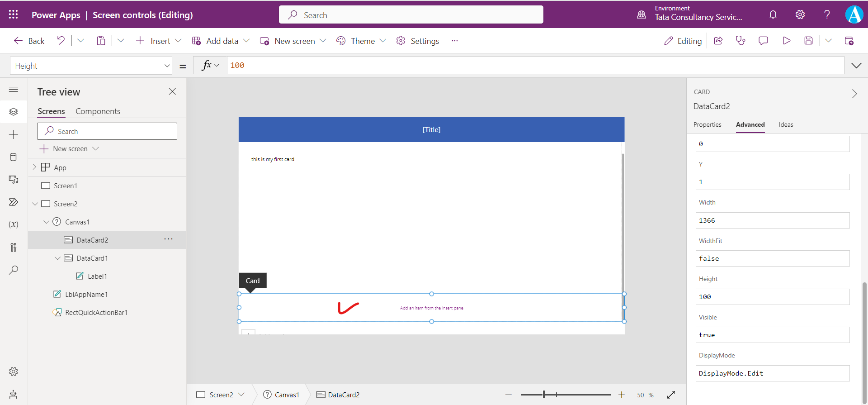Click the Share icon in toolbar
Image resolution: width=868 pixels, height=405 pixels.
coord(718,41)
